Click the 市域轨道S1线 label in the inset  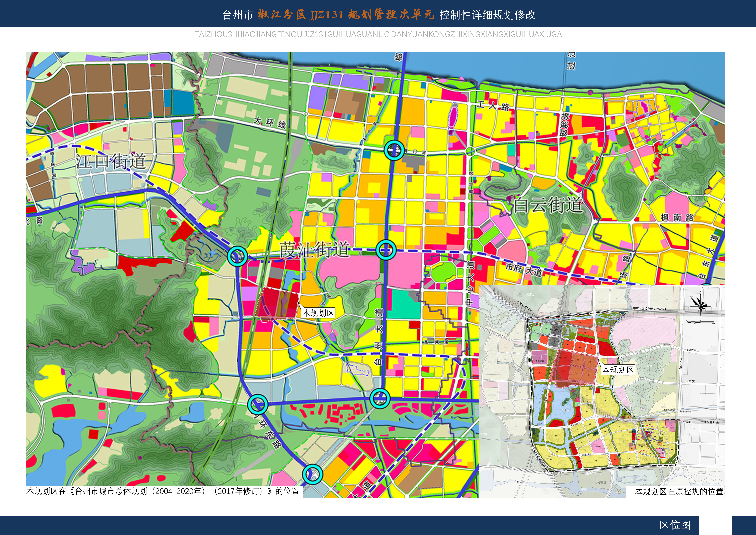pyautogui.click(x=710, y=422)
